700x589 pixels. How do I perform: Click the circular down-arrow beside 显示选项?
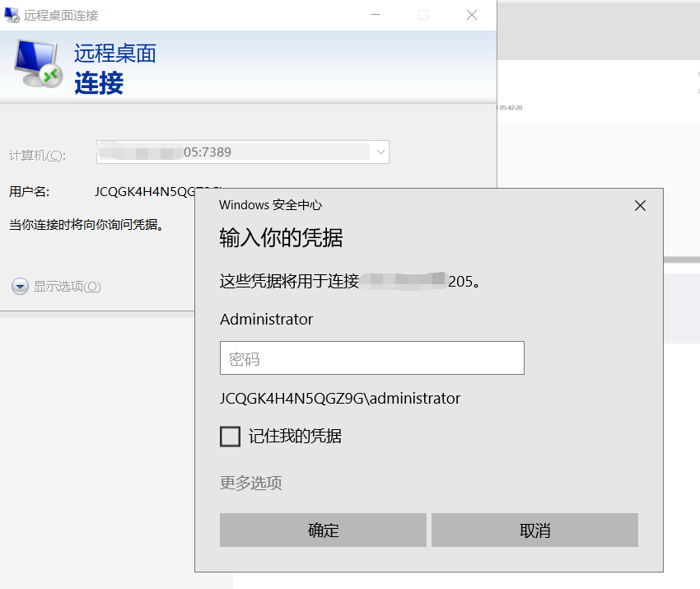[x=19, y=286]
